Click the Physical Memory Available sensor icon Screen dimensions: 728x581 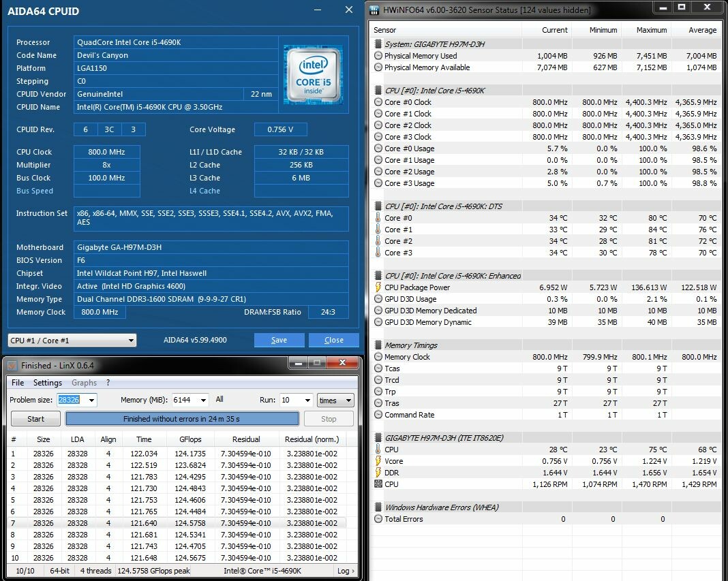click(378, 67)
